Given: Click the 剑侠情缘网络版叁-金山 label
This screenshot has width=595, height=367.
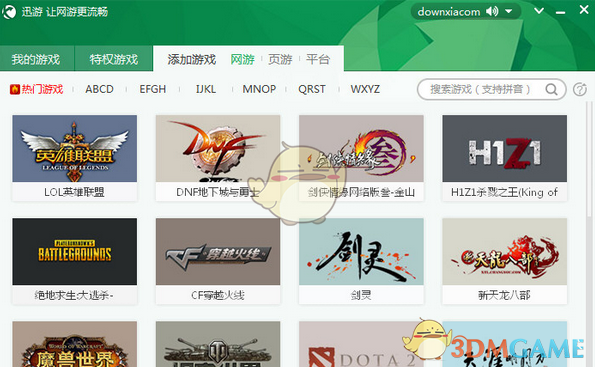Looking at the screenshot, I should tap(361, 192).
